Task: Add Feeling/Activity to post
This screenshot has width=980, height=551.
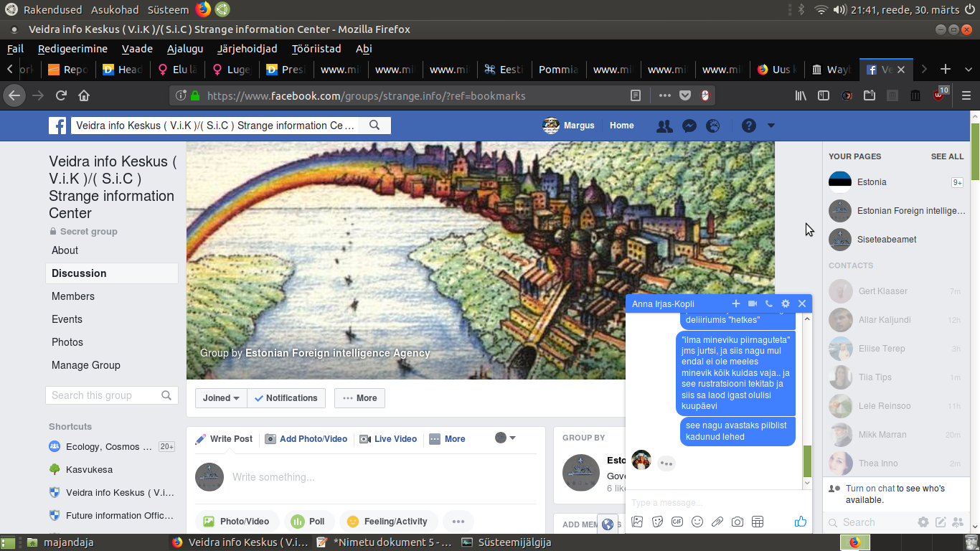Action: tap(387, 522)
